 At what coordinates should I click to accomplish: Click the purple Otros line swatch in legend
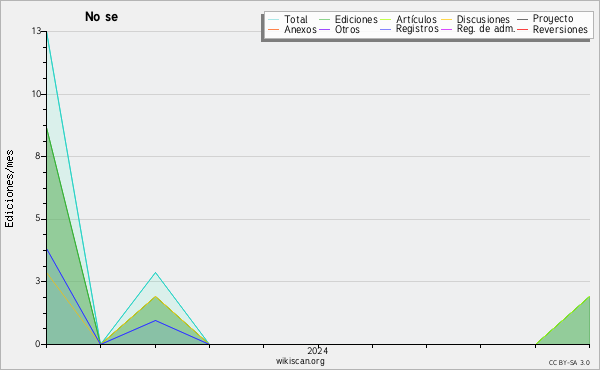tap(324, 29)
